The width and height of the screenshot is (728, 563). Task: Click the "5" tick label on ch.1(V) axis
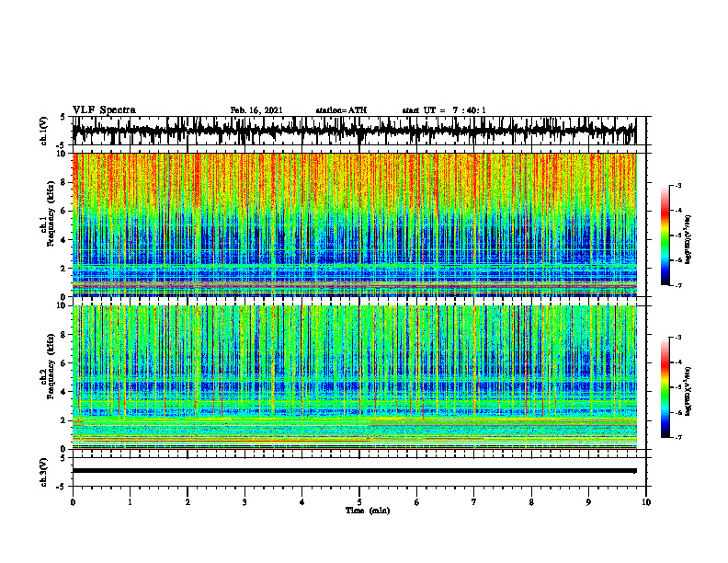63,117
